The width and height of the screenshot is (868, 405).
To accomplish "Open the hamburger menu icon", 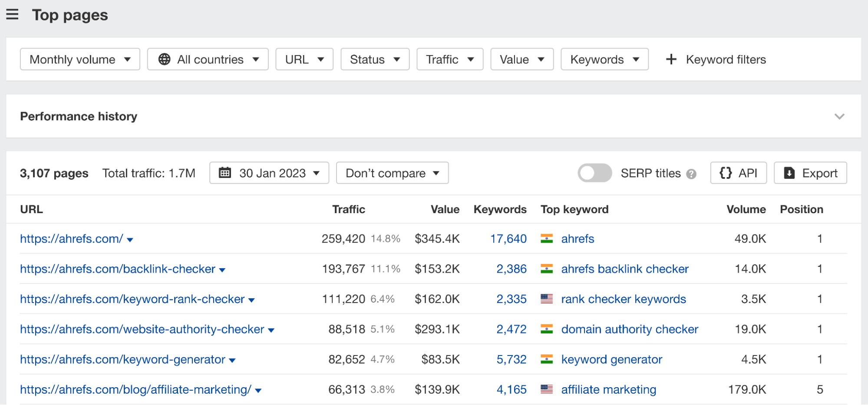I will (12, 14).
